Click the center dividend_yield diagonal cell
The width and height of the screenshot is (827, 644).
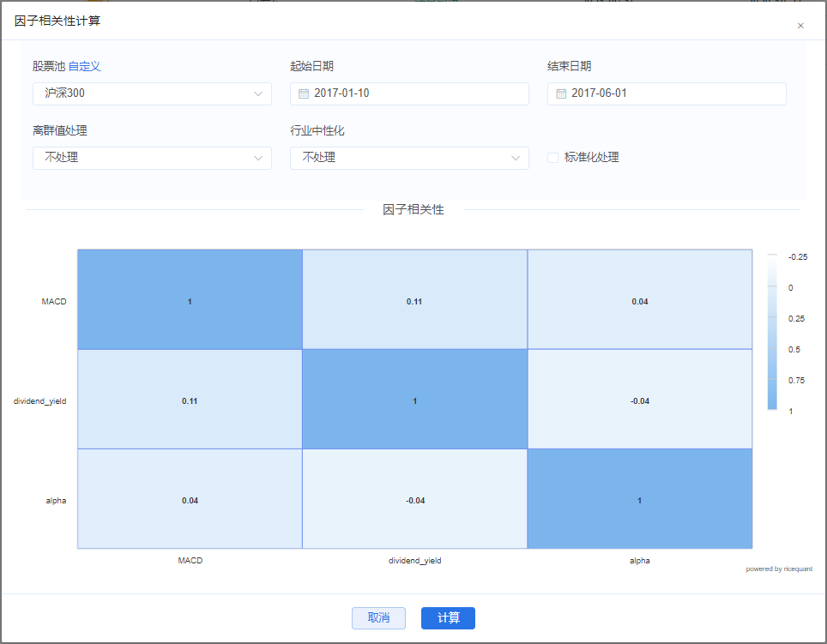414,400
